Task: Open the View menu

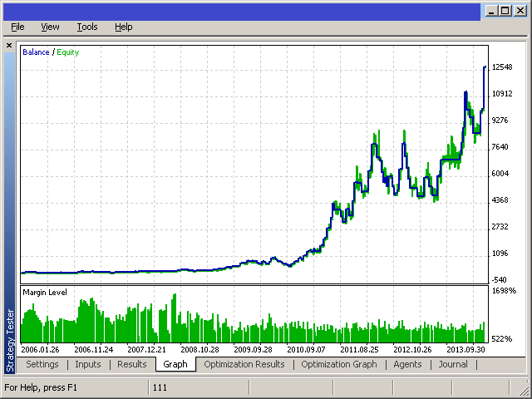Action: pyautogui.click(x=50, y=27)
